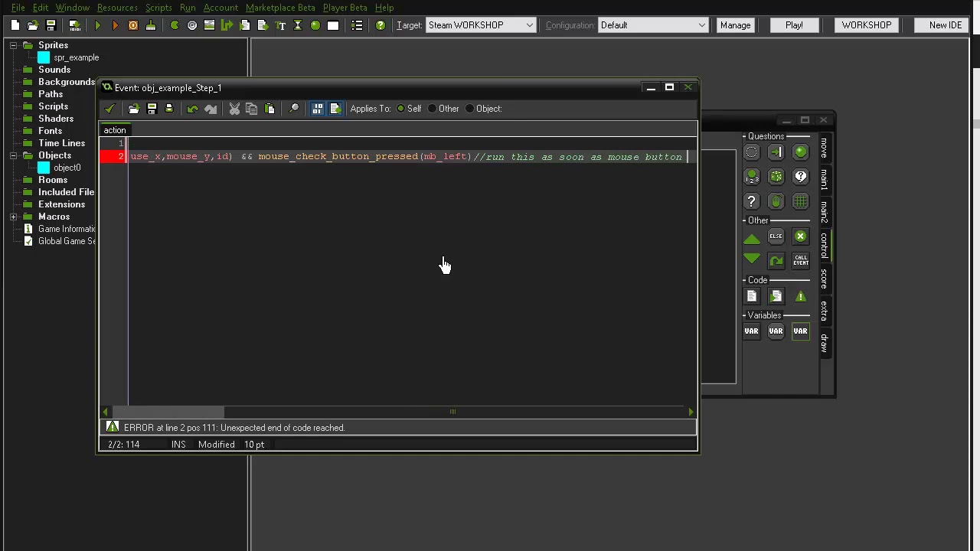
Task: Open the Target dropdown showing Steam WORKSHOP
Action: pos(481,25)
